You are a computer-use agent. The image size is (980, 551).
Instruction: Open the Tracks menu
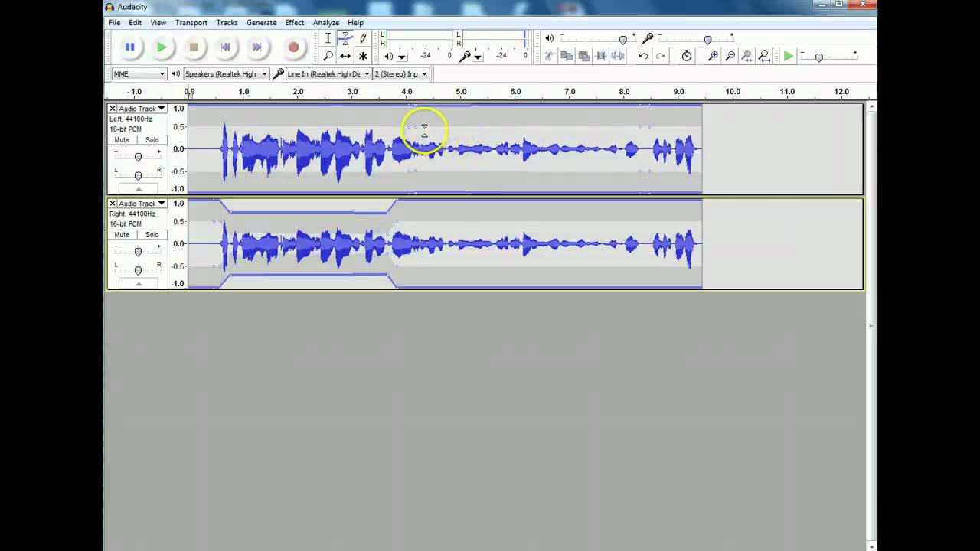point(227,23)
